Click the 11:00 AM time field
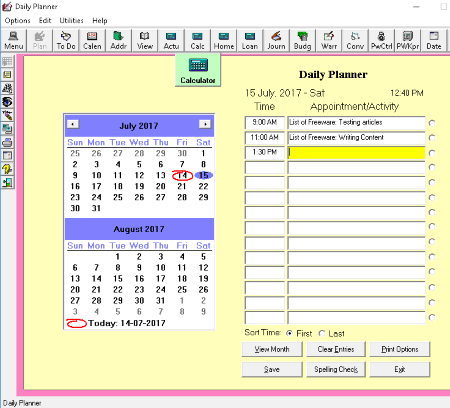Viewport: 450px width, 408px height. (x=265, y=137)
